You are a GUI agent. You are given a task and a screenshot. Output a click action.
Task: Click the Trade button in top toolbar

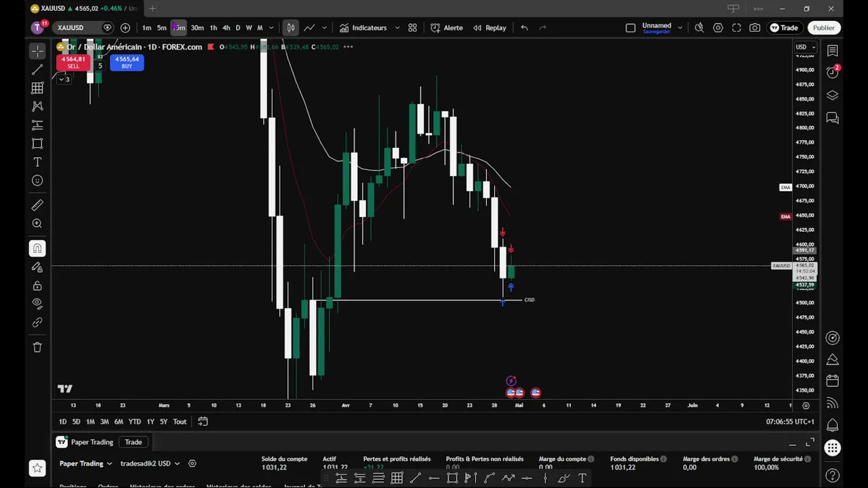point(784,28)
